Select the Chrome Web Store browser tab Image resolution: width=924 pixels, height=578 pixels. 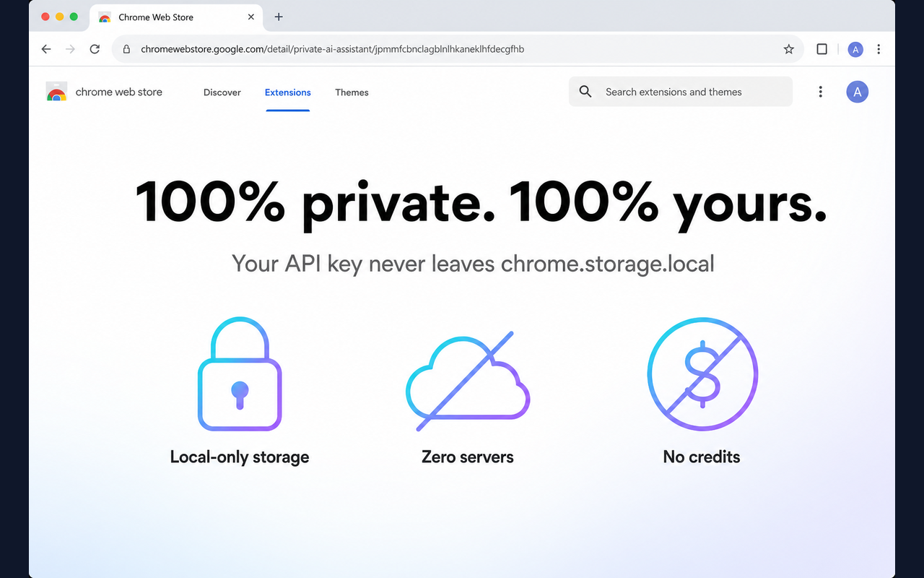tap(177, 17)
